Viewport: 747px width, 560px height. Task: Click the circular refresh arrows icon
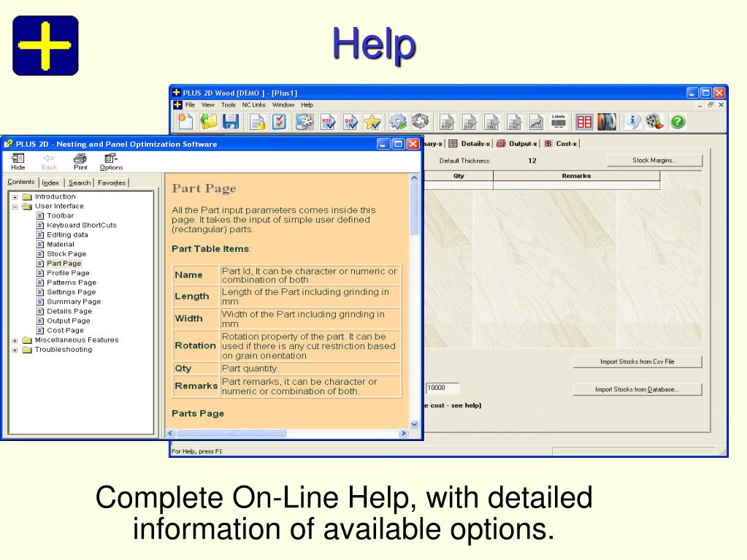click(x=420, y=121)
